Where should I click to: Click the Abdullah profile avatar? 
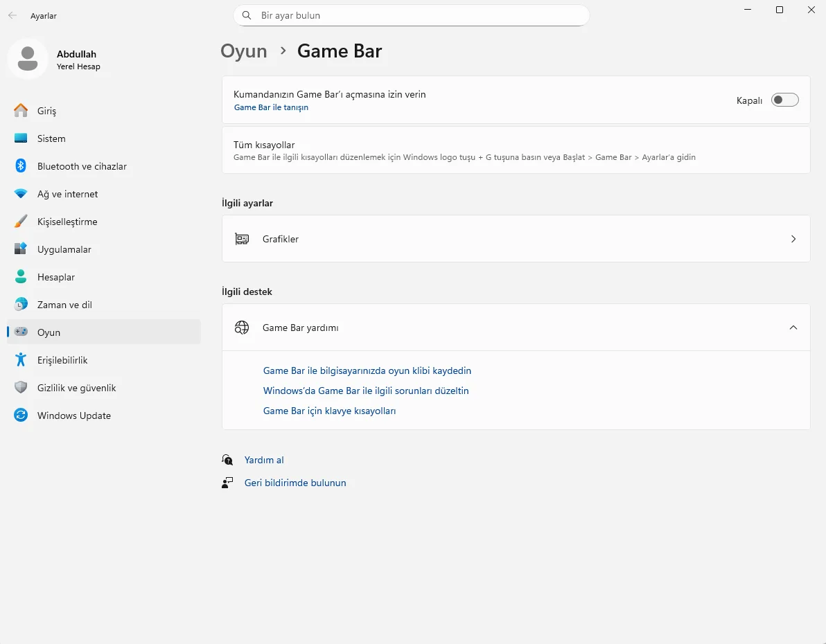pos(28,58)
